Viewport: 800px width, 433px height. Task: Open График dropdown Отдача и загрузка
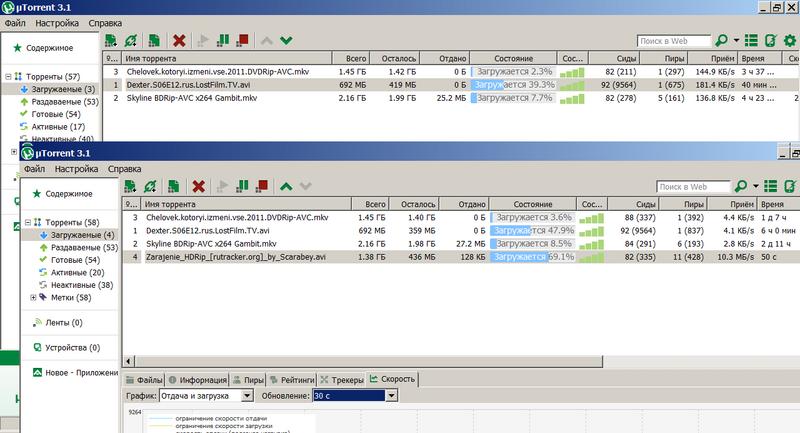pyautogui.click(x=247, y=396)
